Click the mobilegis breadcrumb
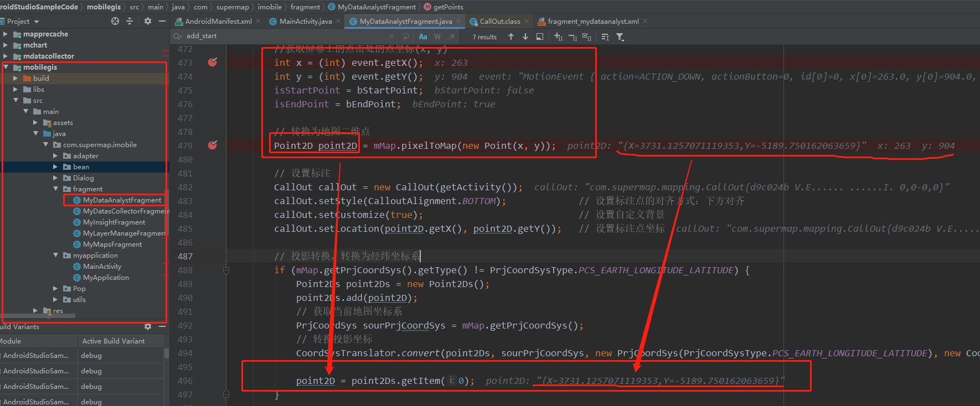Image resolution: width=980 pixels, height=406 pixels. (104, 7)
